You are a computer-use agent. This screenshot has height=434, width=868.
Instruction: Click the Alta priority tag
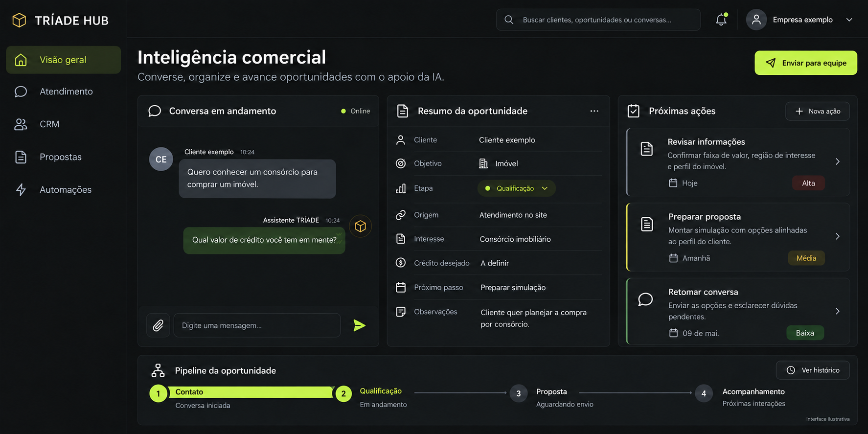click(x=808, y=183)
